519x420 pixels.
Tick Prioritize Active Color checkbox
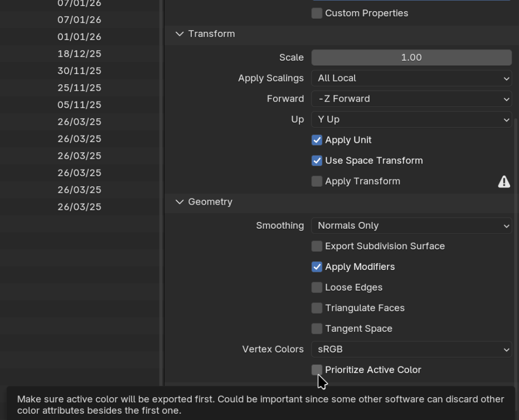pos(317,370)
